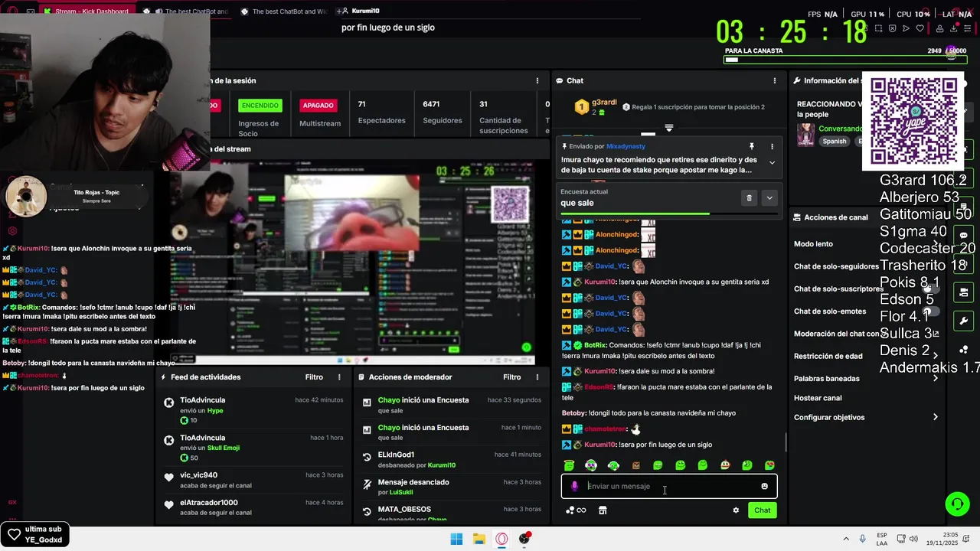Viewport: 980px width, 551px height.
Task: Send message with green Chat button
Action: [762, 510]
